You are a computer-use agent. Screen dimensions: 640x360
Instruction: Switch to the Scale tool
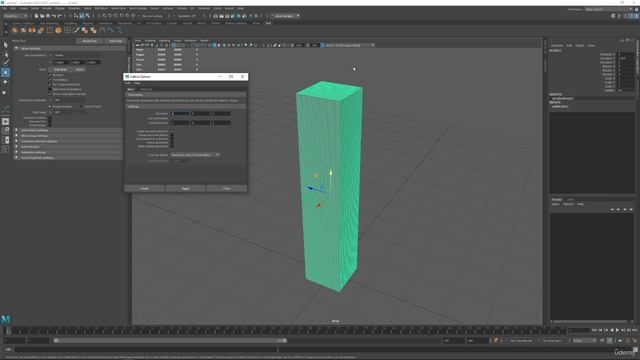5,92
